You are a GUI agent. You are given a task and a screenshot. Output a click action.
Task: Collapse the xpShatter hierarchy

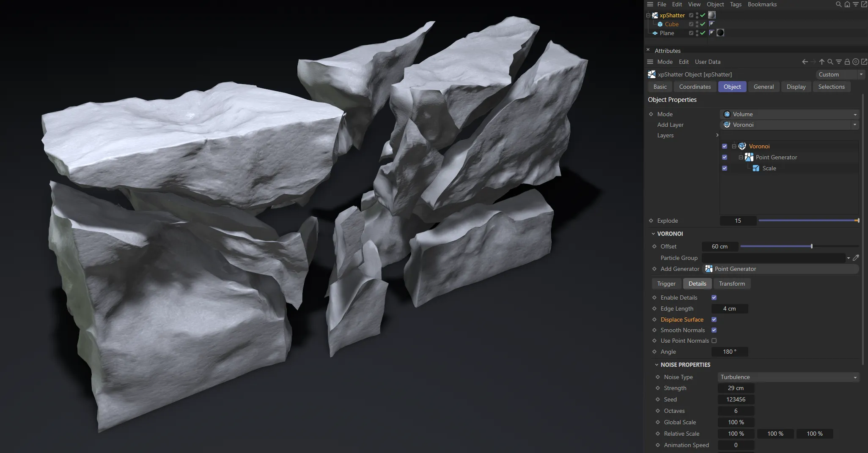pyautogui.click(x=648, y=15)
